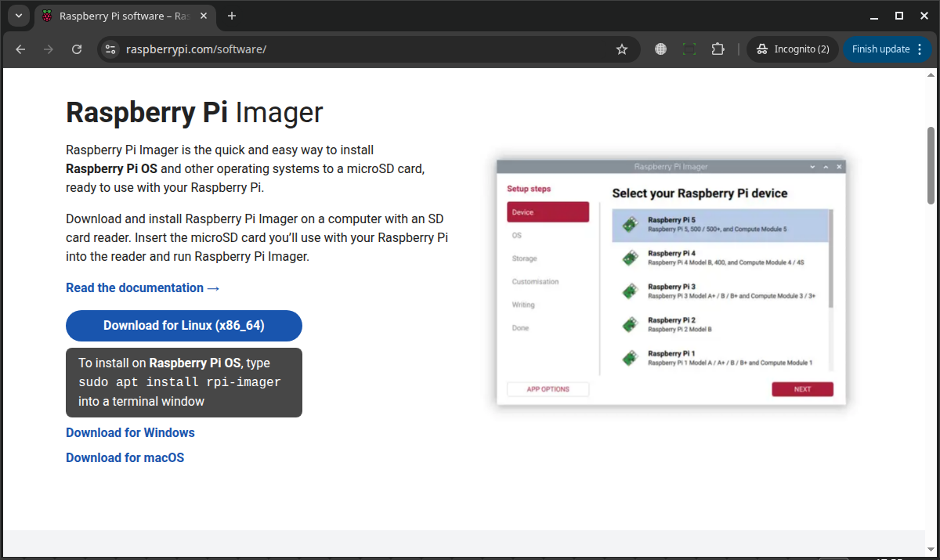Go back to previous page
Image resolution: width=940 pixels, height=560 pixels.
[x=20, y=49]
